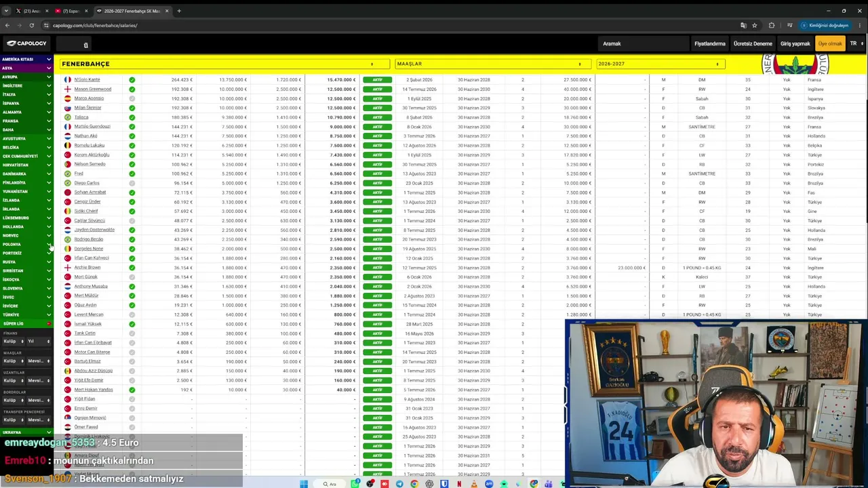The image size is (868, 488).
Task: Expand the ASYA sidebar section
Action: [x=26, y=68]
